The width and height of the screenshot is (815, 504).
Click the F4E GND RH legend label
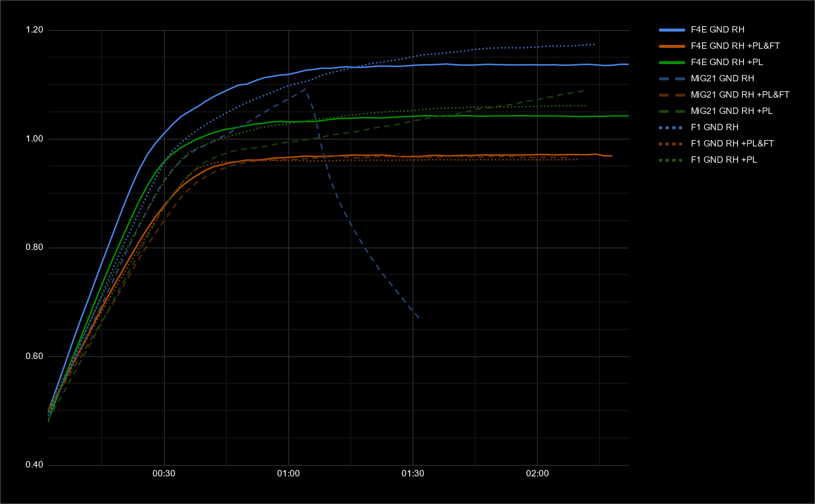[x=717, y=30]
